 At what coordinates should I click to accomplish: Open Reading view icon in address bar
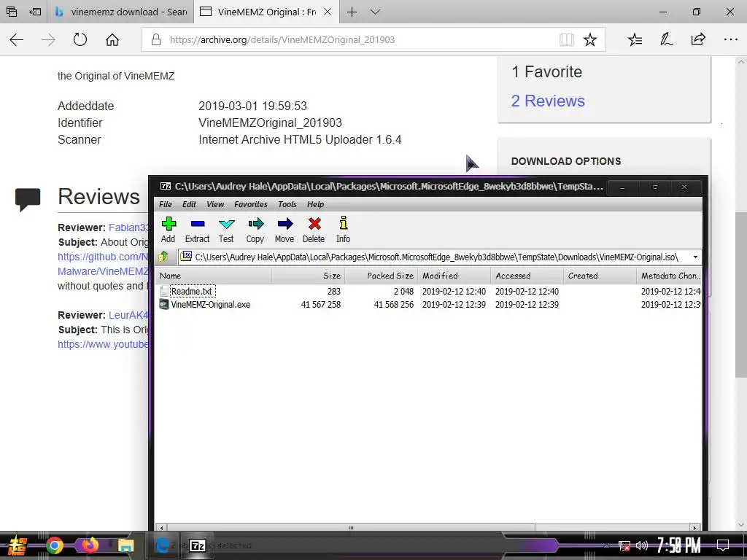point(566,39)
